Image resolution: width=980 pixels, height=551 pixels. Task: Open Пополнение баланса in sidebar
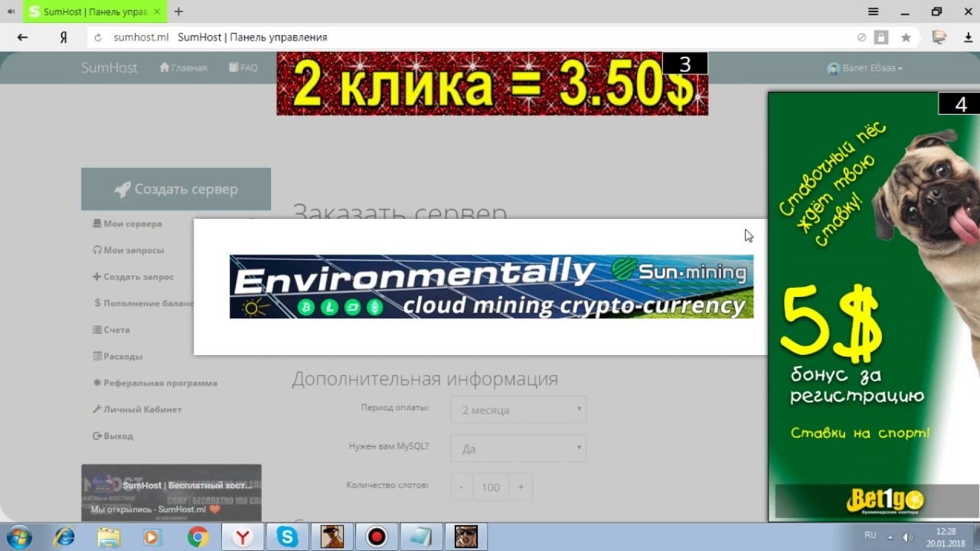[x=143, y=303]
